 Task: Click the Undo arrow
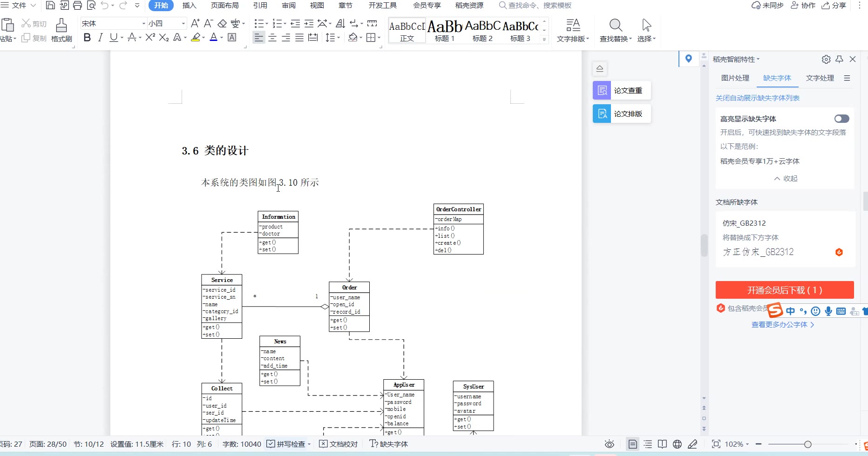pyautogui.click(x=105, y=6)
